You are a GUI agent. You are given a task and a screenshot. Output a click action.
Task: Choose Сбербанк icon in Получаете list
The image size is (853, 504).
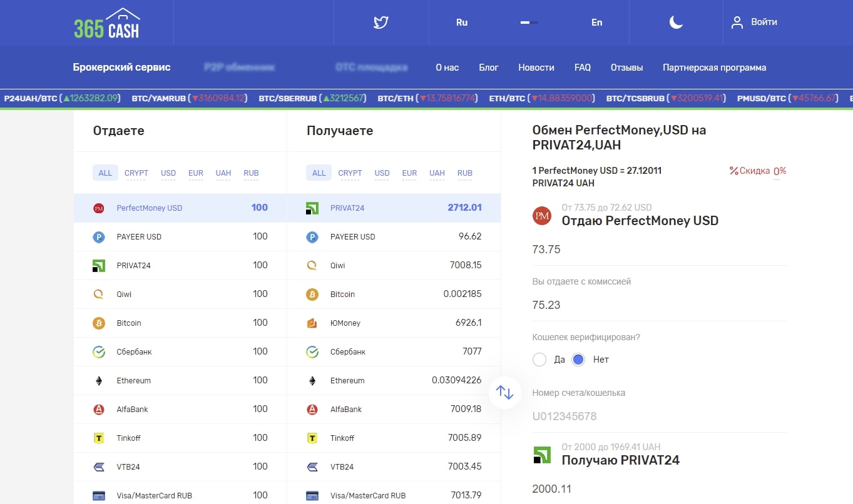[x=312, y=352]
